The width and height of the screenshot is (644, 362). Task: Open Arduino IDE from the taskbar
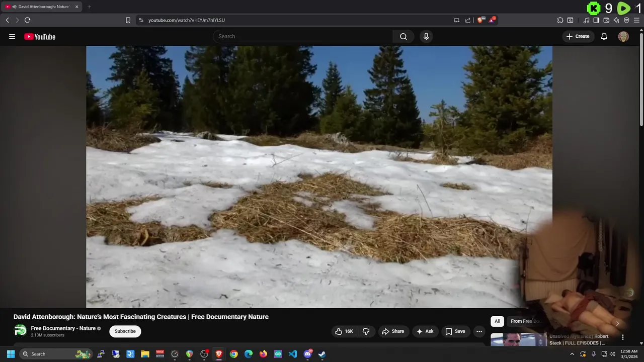click(x=278, y=354)
